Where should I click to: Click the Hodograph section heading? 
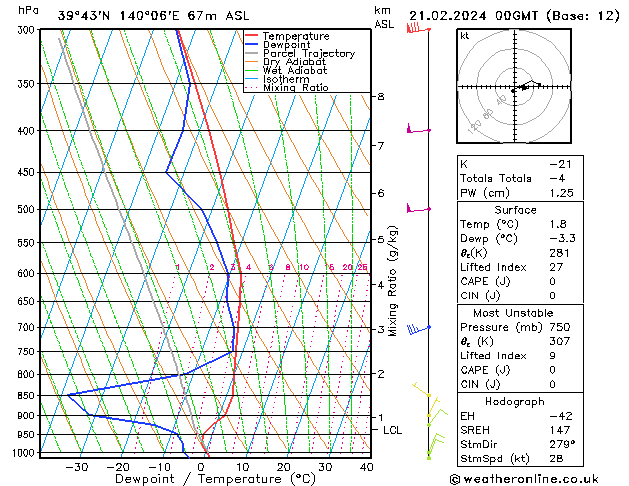tap(515, 401)
